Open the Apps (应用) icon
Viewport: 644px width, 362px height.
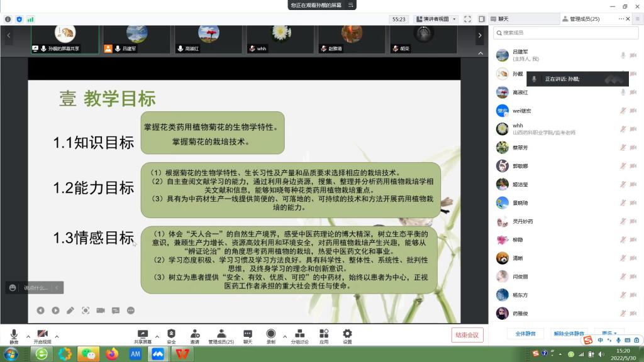[324, 334]
